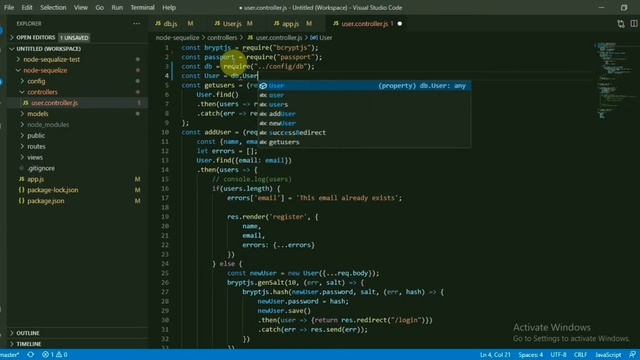Click line number 10 in gutter
The width and height of the screenshot is (640, 360).
(x=165, y=132)
